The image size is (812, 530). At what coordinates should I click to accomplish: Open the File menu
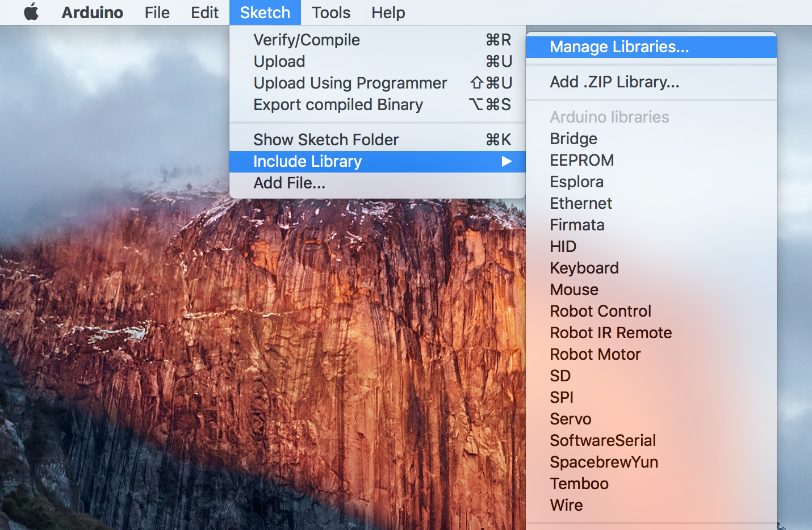[x=157, y=12]
